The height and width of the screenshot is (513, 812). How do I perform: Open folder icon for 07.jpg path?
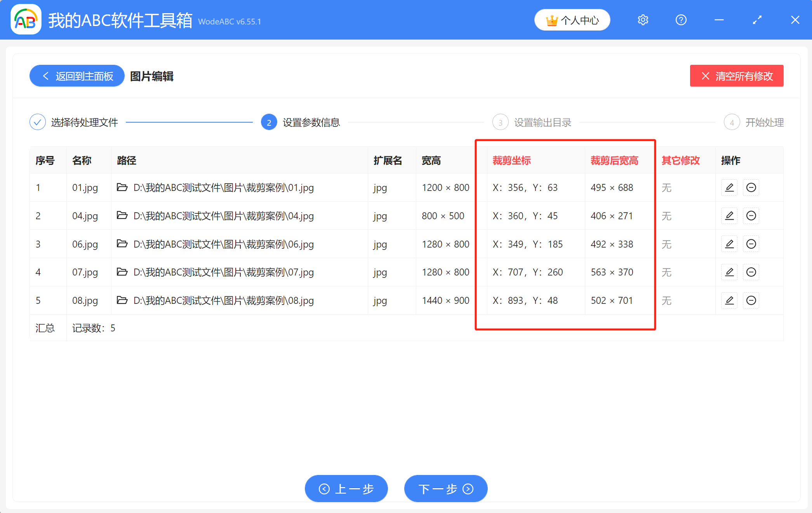122,272
